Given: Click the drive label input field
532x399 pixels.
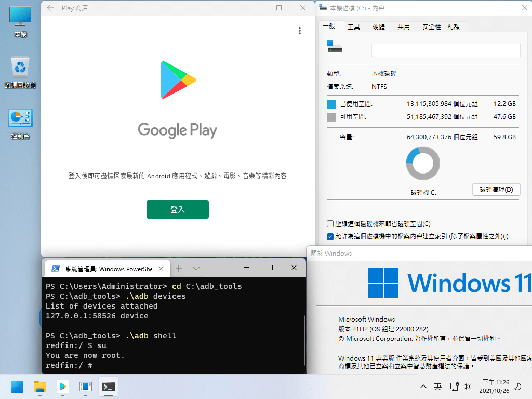Looking at the screenshot, I should tap(446, 50).
